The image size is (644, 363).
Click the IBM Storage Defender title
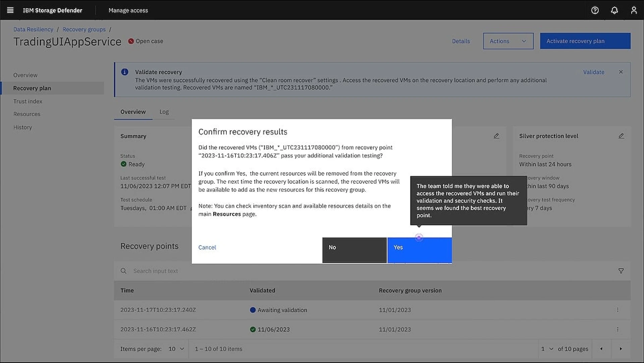52,10
